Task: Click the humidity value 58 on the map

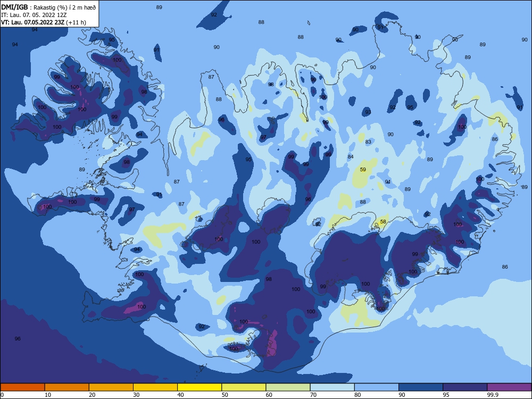Action: 383,221
